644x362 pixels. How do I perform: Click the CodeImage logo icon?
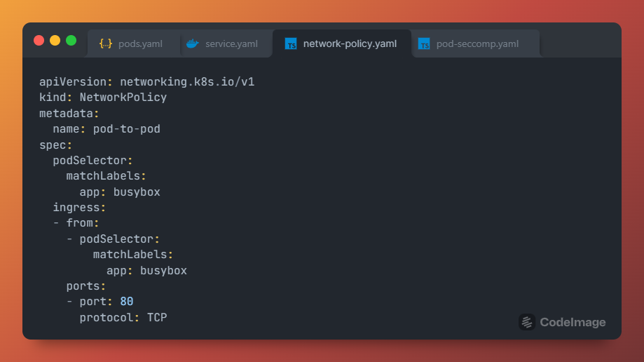[527, 322]
